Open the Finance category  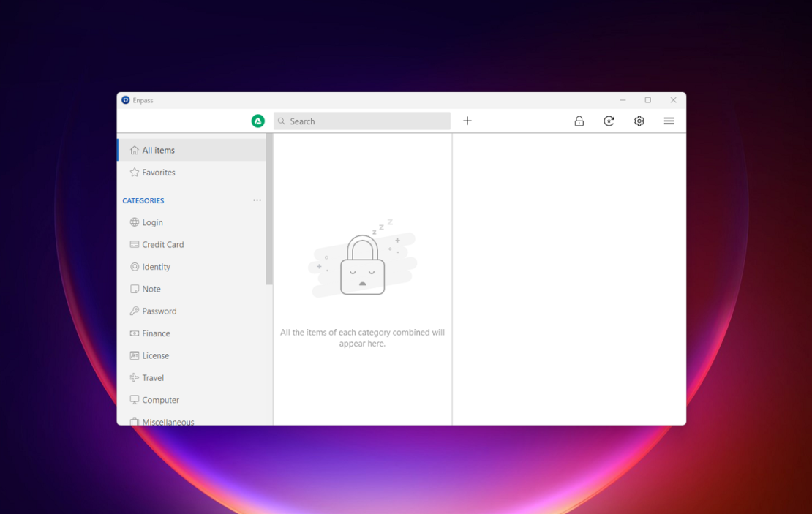pos(156,333)
